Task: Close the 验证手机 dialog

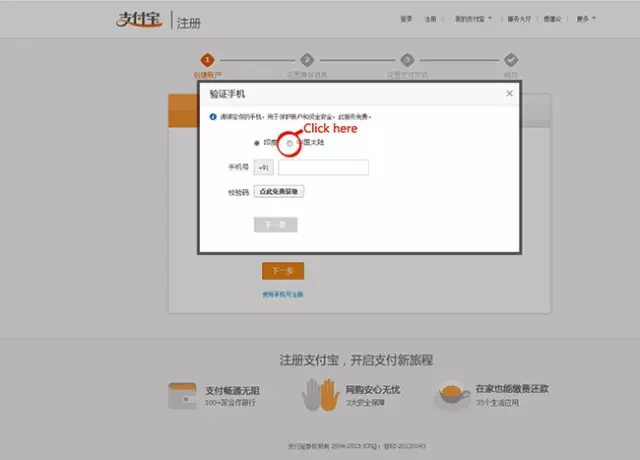Action: (509, 93)
